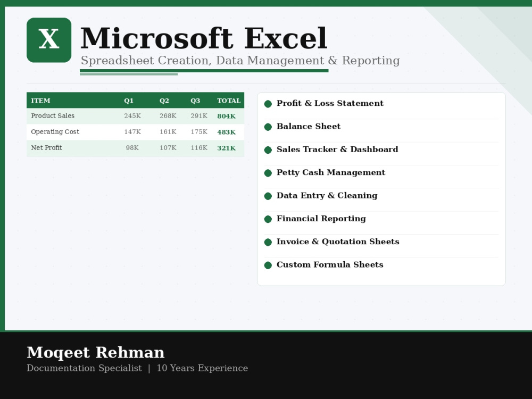This screenshot has width=532, height=399.
Task: Click the Product Sales row label
Action: click(53, 115)
